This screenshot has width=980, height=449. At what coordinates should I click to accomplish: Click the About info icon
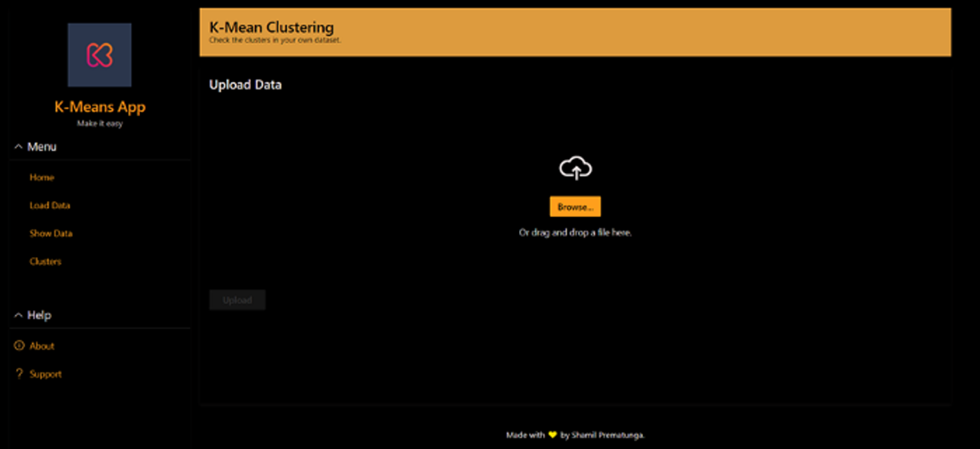[x=18, y=346]
